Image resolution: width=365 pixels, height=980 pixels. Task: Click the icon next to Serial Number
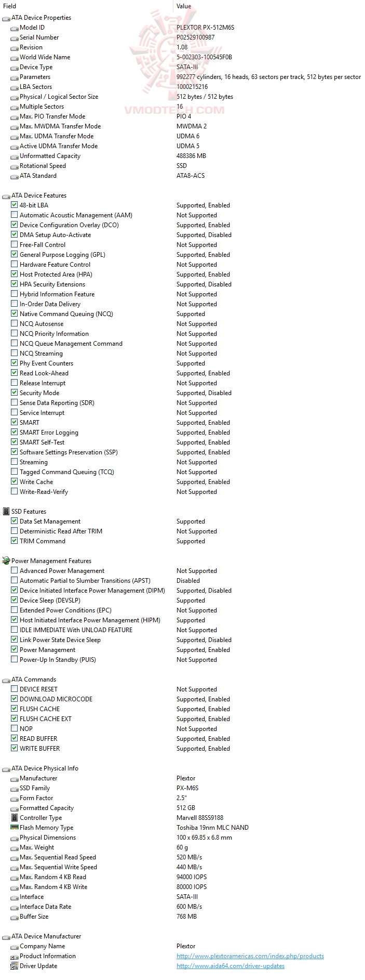coord(15,38)
